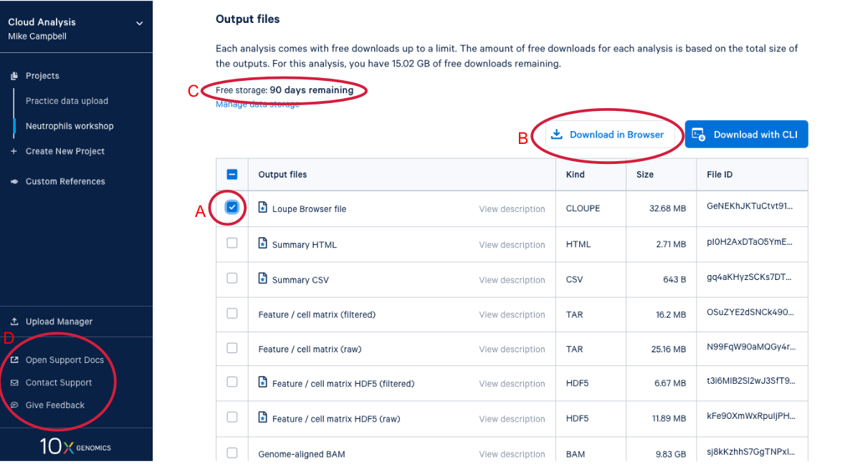This screenshot has height=464, width=868.
Task: View description of Summary HTML
Action: click(x=512, y=245)
